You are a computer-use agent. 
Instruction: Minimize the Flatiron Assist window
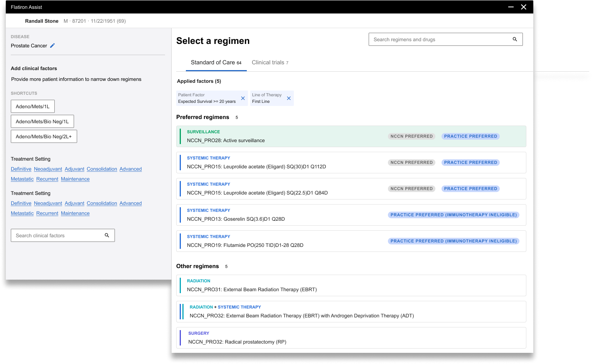(x=511, y=7)
